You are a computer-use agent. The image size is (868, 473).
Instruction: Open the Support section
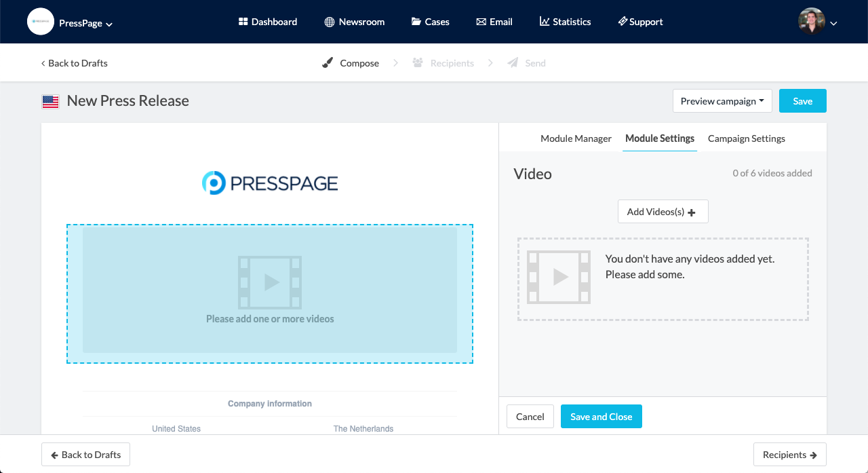click(x=640, y=22)
